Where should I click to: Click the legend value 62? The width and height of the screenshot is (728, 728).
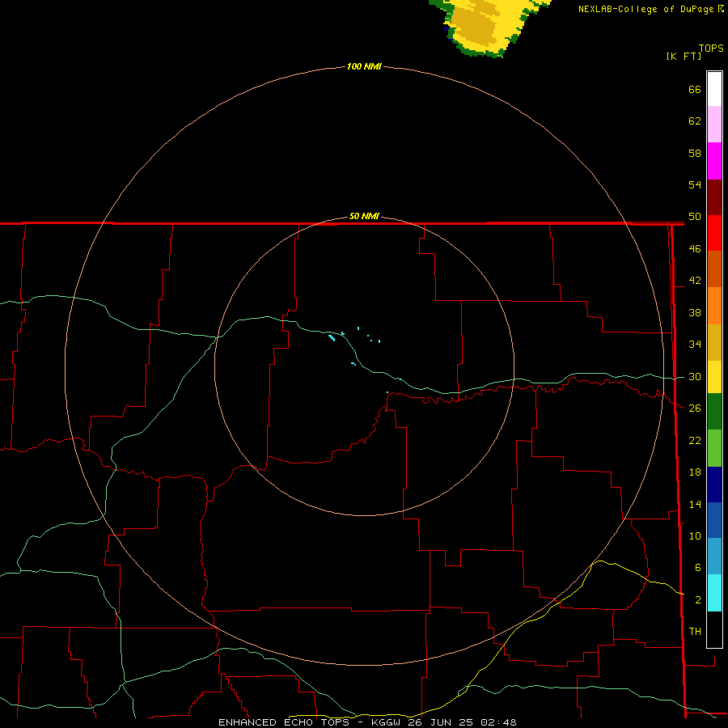(695, 121)
